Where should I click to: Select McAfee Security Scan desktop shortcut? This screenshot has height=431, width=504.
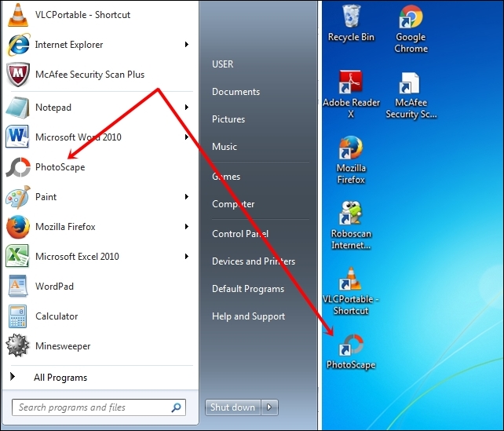pos(411,95)
